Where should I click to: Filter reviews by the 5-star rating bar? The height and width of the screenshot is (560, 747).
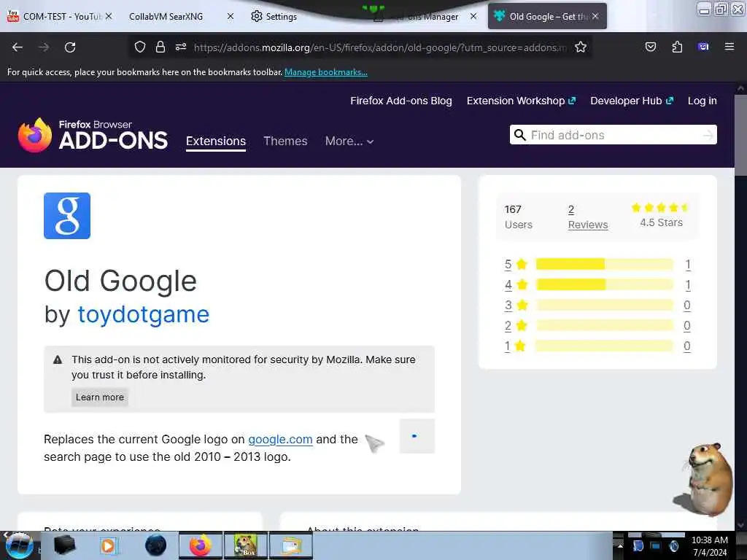(x=605, y=264)
